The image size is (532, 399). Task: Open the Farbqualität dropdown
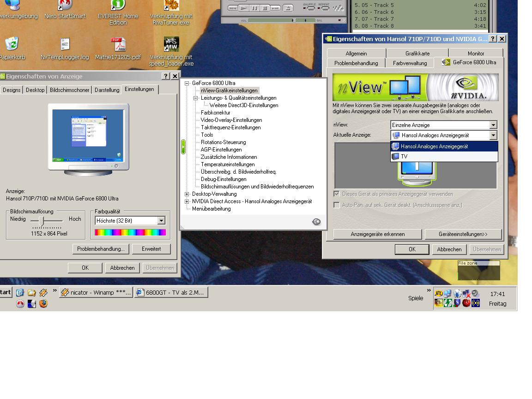[x=130, y=221]
